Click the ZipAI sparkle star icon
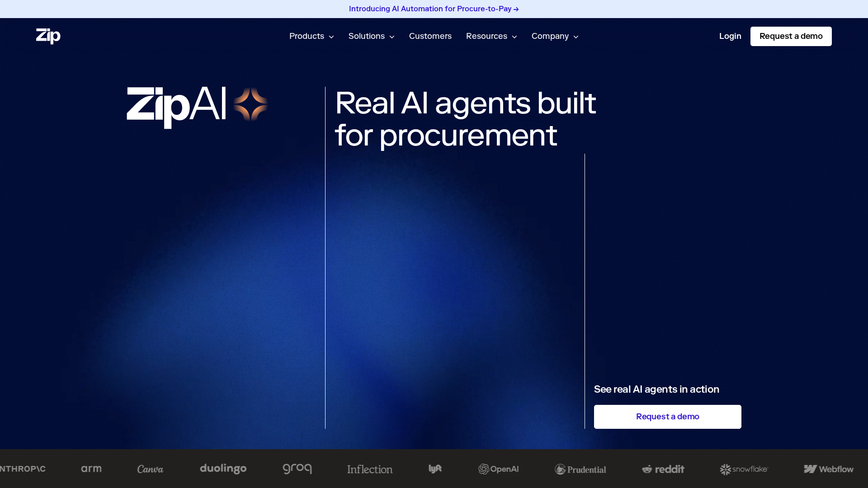 pos(250,104)
